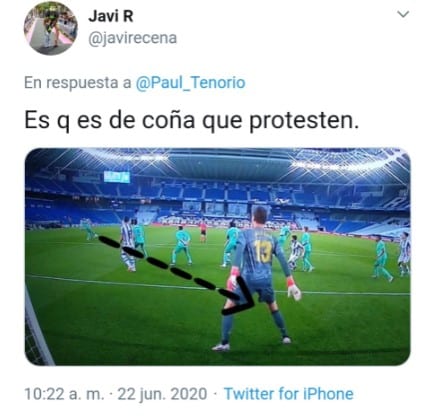Click the goal net at photo's edge
Image resolution: width=438 pixels, height=416 pixels.
tap(36, 328)
